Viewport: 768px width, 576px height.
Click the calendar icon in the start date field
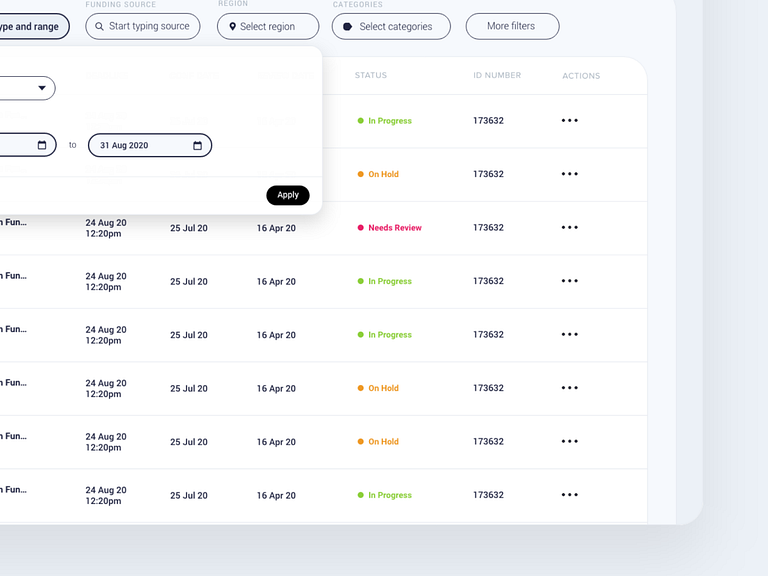coord(42,145)
